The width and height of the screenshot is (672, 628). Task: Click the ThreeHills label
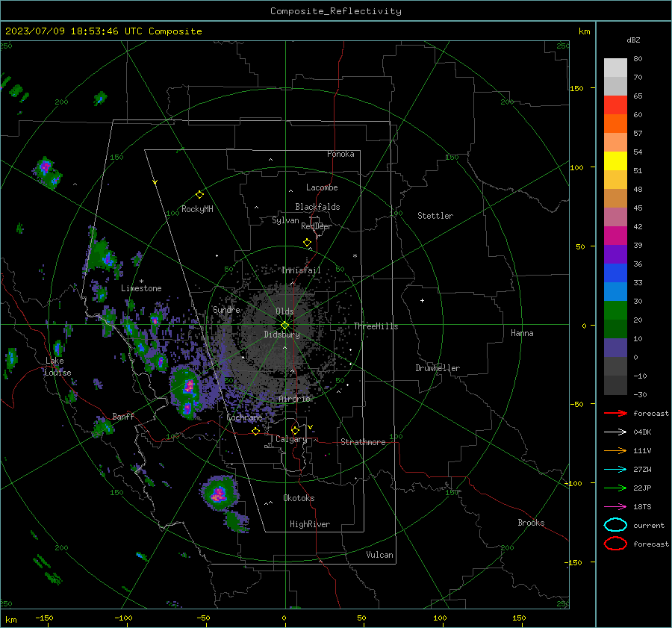click(376, 326)
